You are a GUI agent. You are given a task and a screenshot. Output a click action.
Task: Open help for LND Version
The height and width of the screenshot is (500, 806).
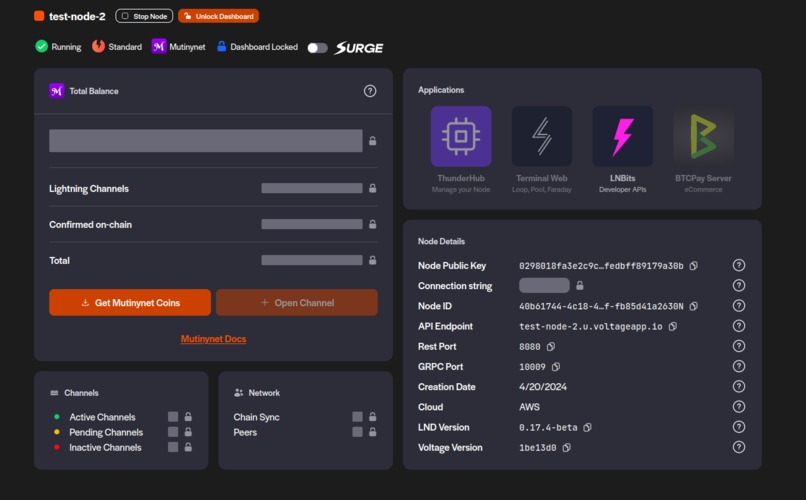[739, 427]
